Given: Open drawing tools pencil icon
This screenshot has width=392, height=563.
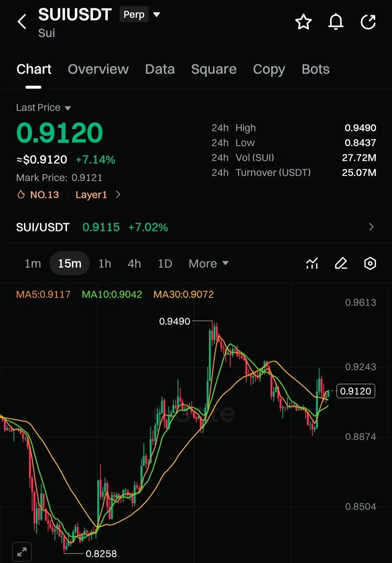Looking at the screenshot, I should coord(341,263).
